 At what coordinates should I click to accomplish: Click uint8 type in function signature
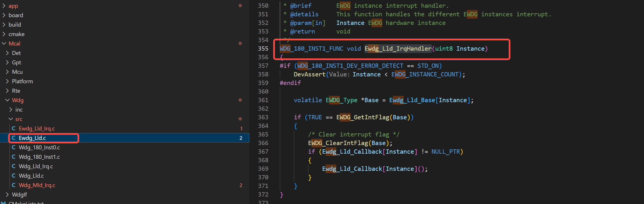pyautogui.click(x=444, y=49)
